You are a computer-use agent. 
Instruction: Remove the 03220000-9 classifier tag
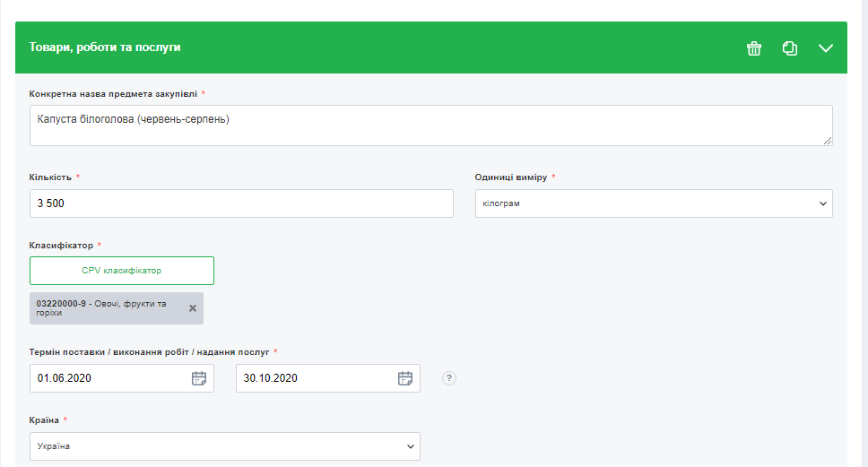(x=192, y=308)
